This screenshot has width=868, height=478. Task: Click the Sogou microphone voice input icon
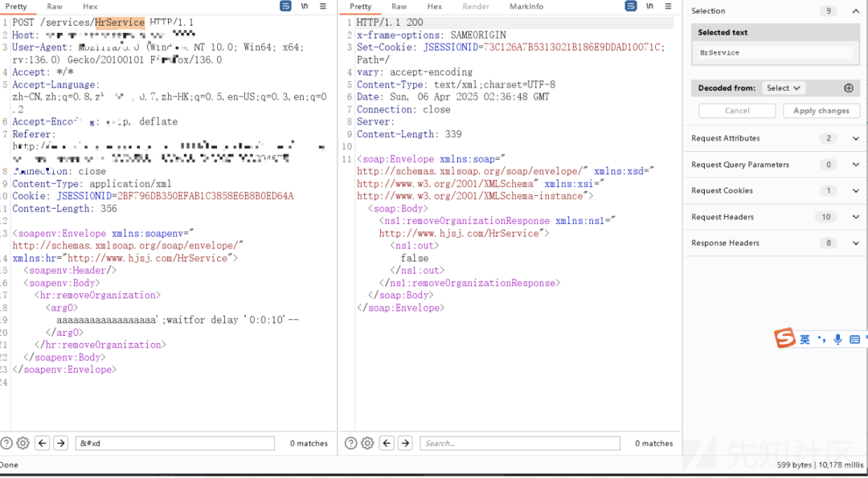pyautogui.click(x=838, y=339)
